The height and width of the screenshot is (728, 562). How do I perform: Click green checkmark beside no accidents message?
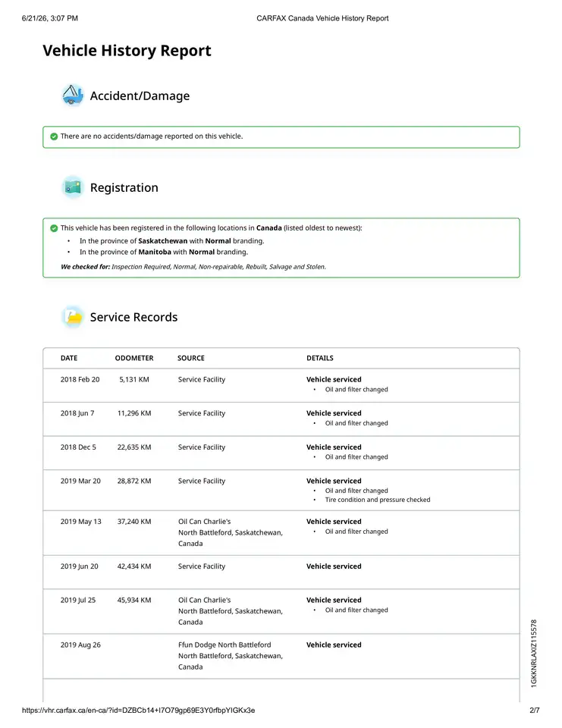point(54,136)
